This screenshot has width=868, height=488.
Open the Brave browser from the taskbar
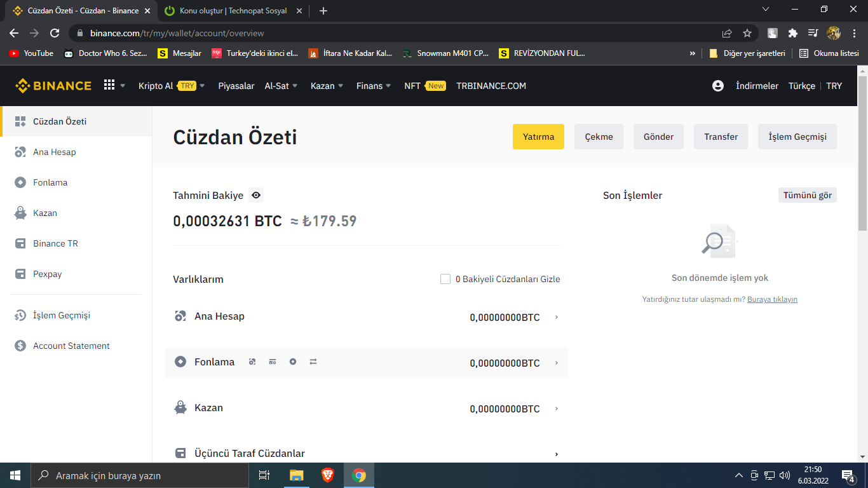click(x=327, y=475)
